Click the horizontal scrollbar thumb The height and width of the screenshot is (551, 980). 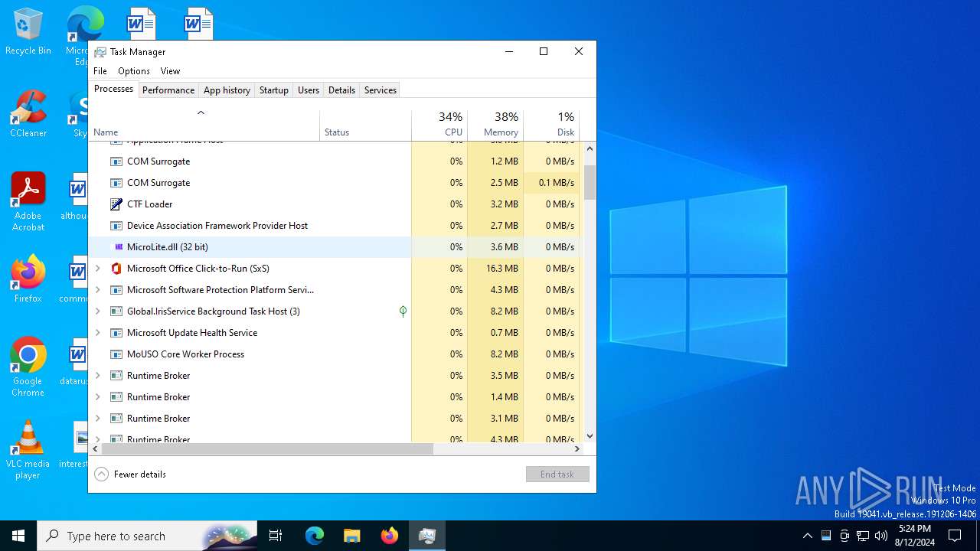[267, 449]
